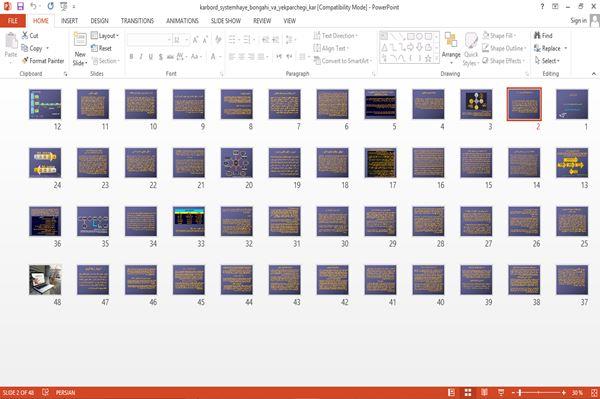Open the Select dropdown in Editing group

coord(547,61)
